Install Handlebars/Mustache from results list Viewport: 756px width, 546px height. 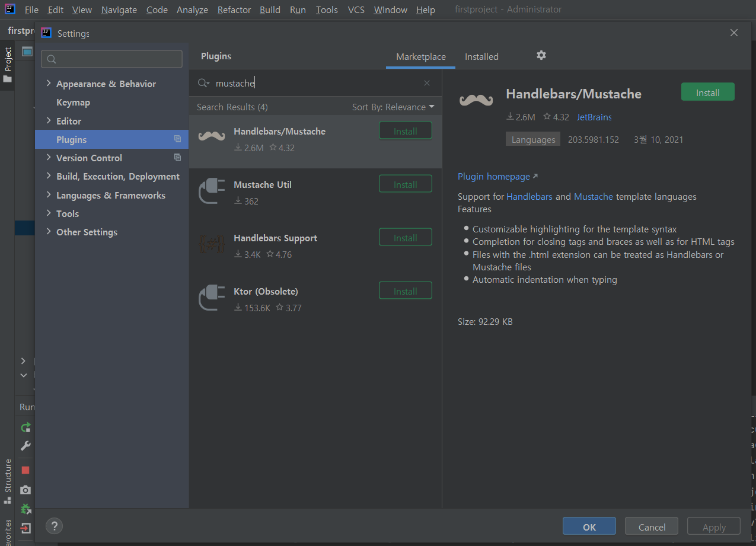(406, 131)
